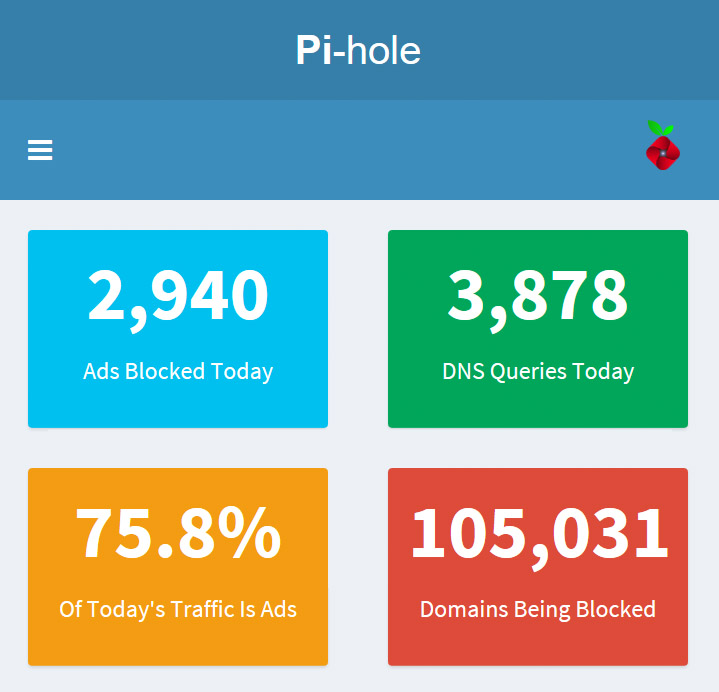Click the 2,940 ads blocked number
Image resolution: width=719 pixels, height=692 pixels.
tap(178, 296)
